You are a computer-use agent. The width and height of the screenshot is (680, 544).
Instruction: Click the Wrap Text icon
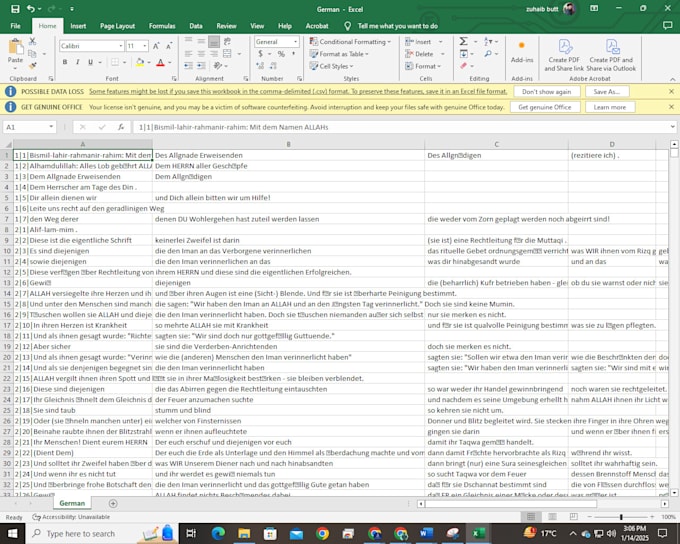(x=227, y=42)
